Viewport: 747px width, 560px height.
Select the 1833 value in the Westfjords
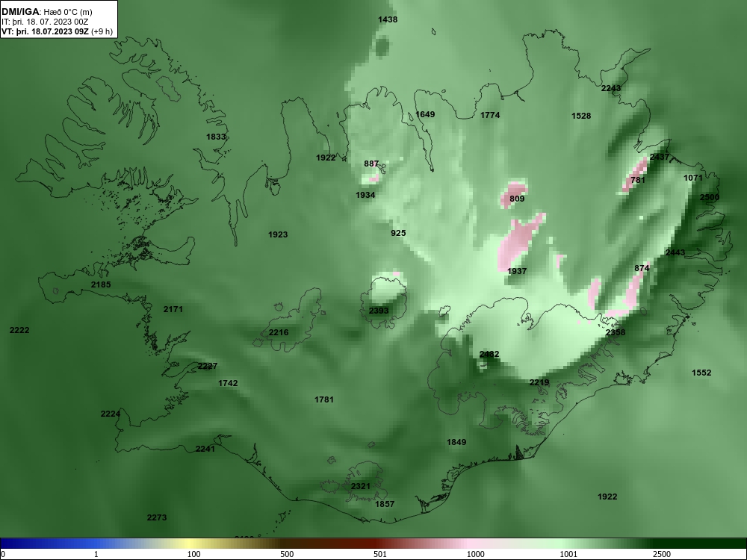click(216, 137)
